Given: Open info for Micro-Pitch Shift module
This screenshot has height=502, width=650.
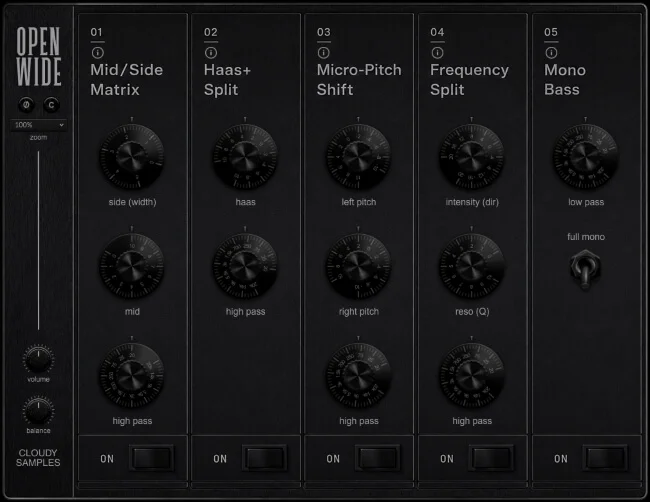Looking at the screenshot, I should pyautogui.click(x=324, y=53).
